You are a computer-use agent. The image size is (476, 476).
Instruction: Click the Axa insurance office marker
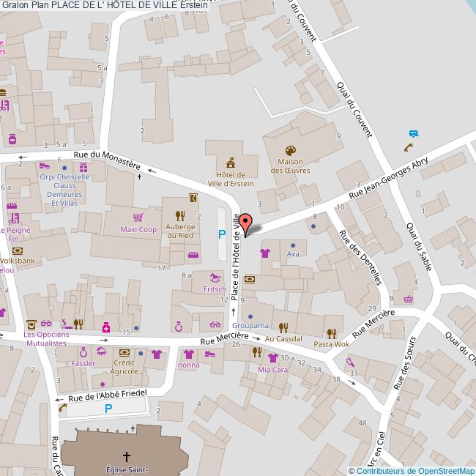click(x=293, y=245)
